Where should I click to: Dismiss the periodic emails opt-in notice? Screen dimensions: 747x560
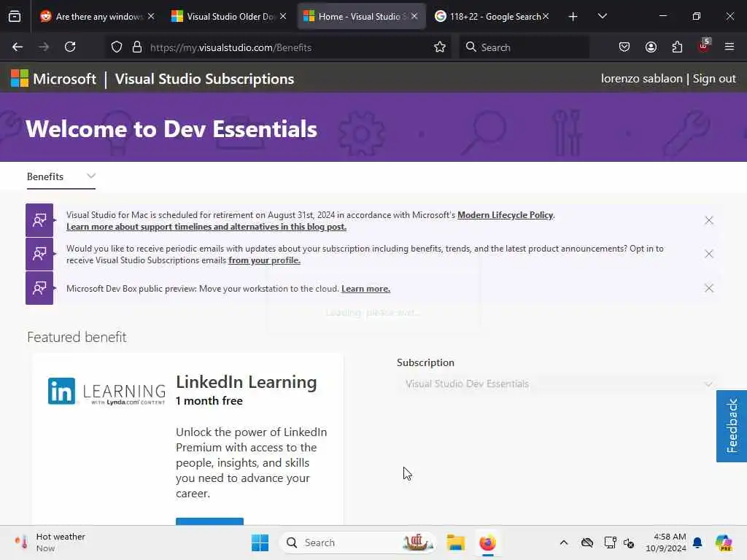coord(709,254)
